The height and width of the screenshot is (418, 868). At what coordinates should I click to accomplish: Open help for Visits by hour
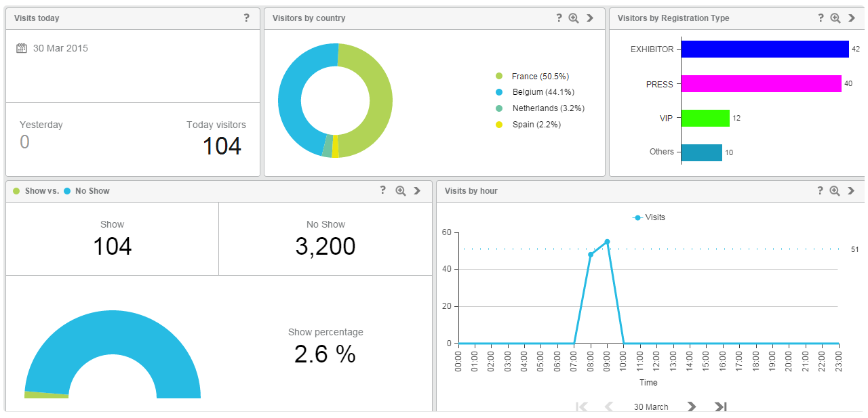(820, 191)
